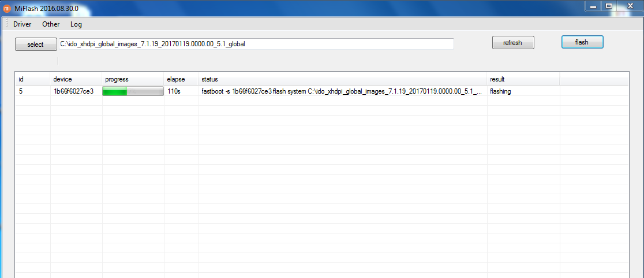The width and height of the screenshot is (644, 278).
Task: Focus the ROM folder path field
Action: [256, 44]
